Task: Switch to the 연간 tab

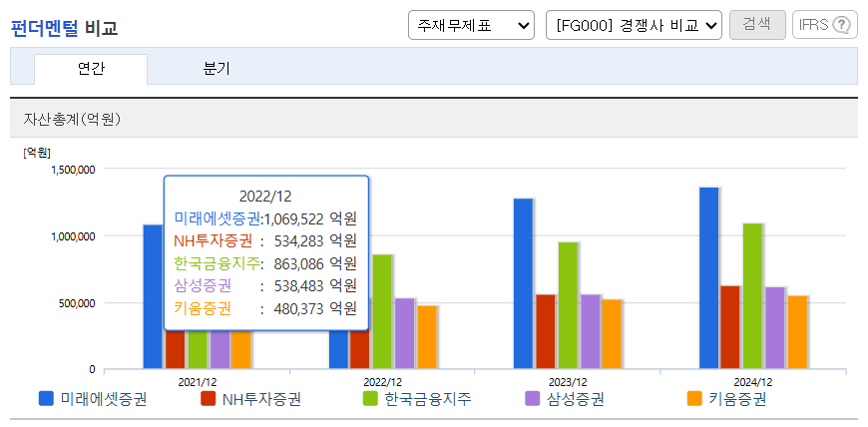Action: coord(91,69)
